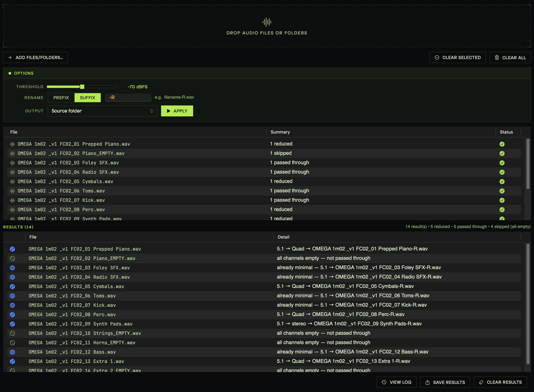This screenshot has height=392, width=534.
Task: Click the reduced result icon for Prepped Piano.wav
Action: [x=13, y=249]
